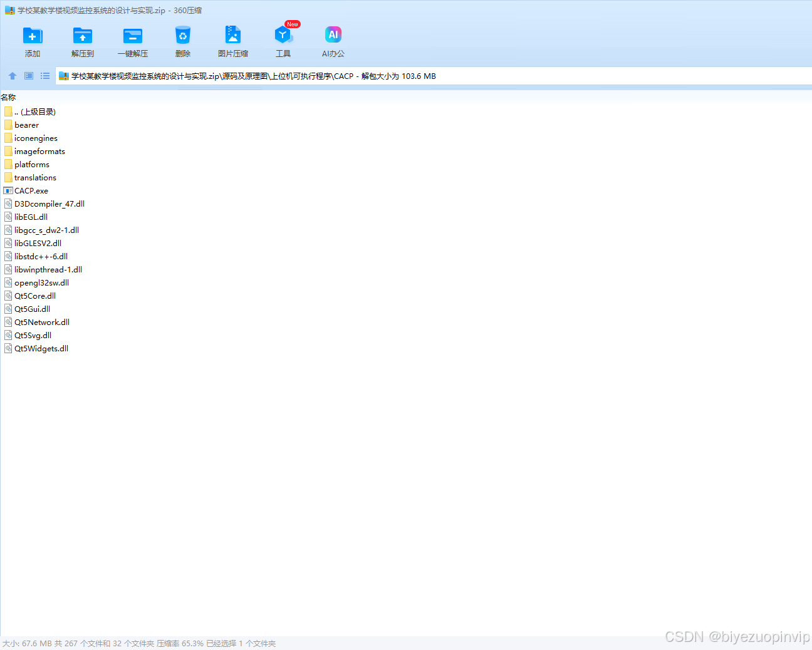Click the 删除 (Delete) trash icon

click(x=183, y=36)
